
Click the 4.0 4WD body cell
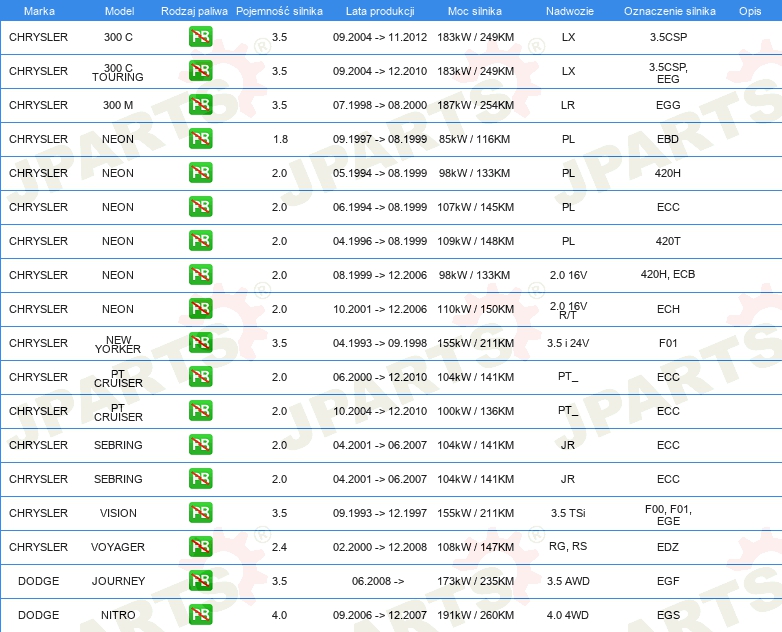click(568, 615)
